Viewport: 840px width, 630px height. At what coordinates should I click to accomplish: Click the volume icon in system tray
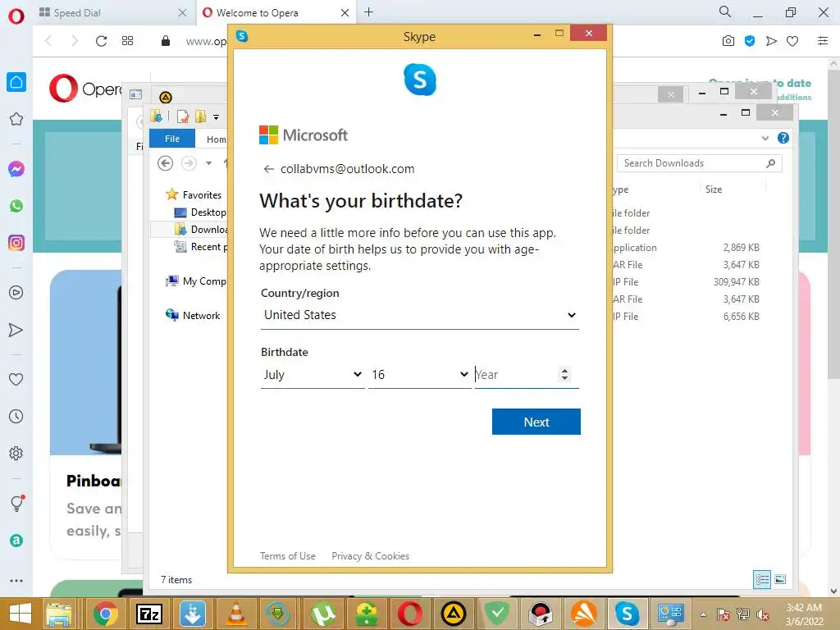(763, 614)
